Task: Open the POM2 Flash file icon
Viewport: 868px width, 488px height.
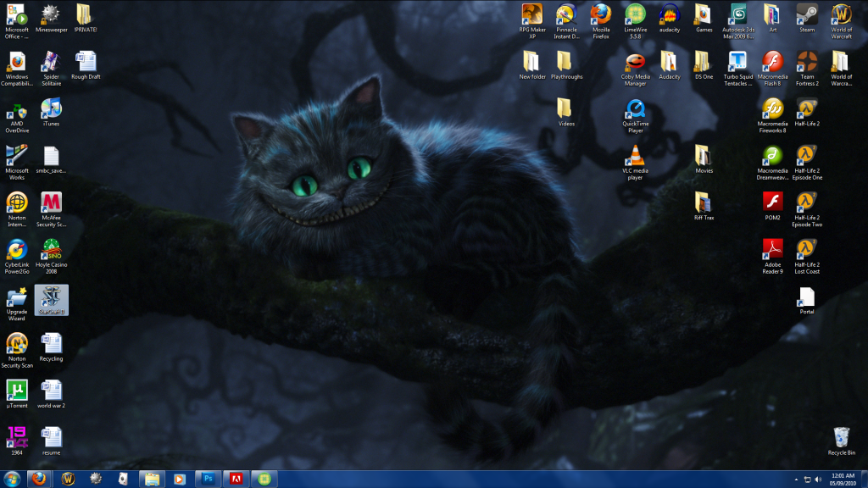Action: pos(772,206)
